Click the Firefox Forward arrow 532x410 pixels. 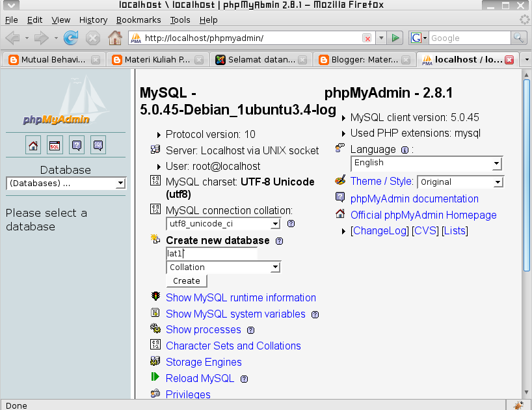pyautogui.click(x=42, y=38)
